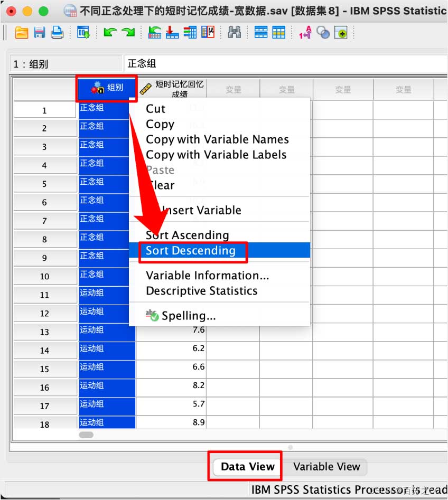
Task: Click the first empty 变量 column header
Action: pos(234,89)
